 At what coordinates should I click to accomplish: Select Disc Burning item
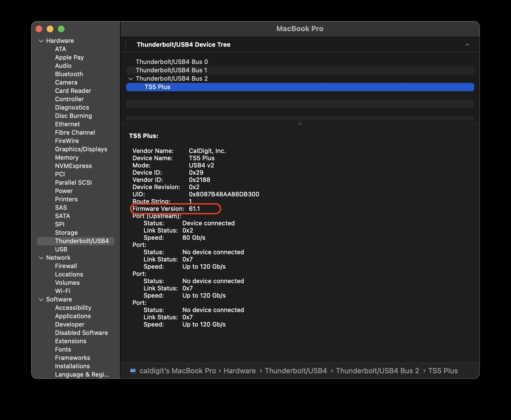pos(73,116)
